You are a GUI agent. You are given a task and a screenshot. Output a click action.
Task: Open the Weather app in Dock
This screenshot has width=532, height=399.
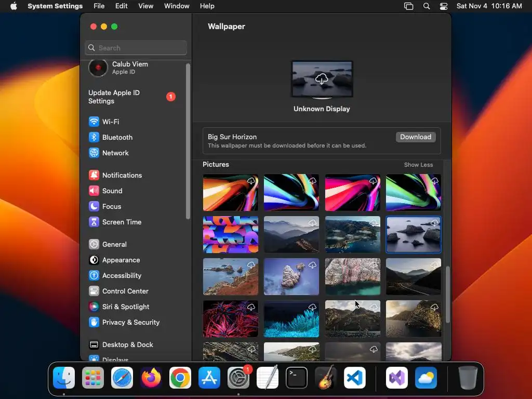[x=426, y=378]
